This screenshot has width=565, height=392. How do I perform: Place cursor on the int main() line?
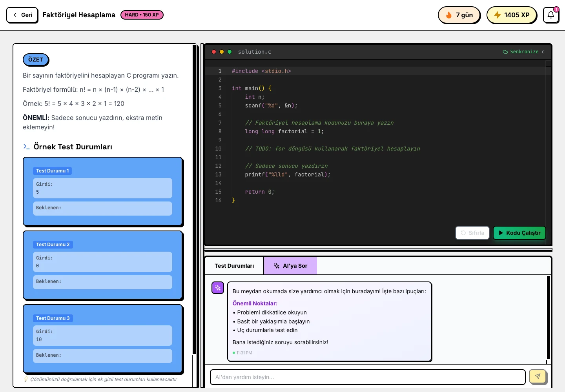(252, 88)
